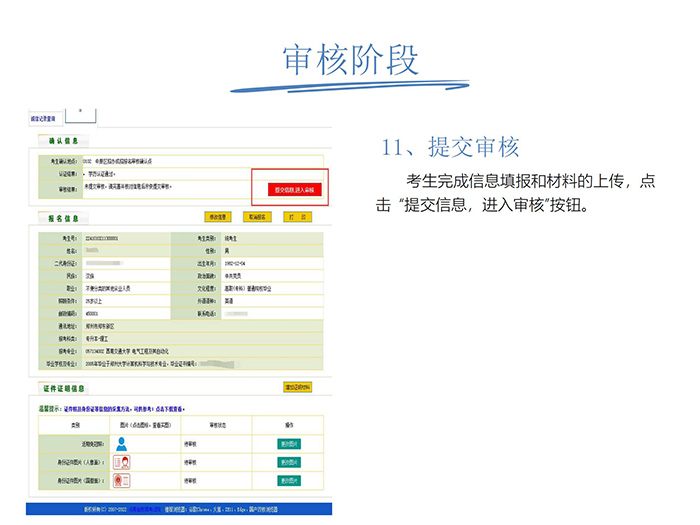Click the 审核阶段 slide title

pyautogui.click(x=349, y=59)
